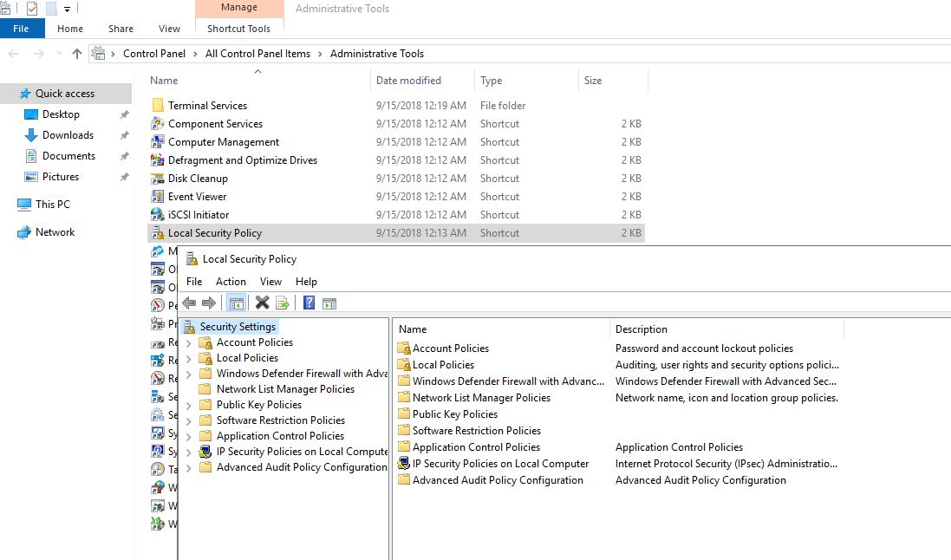Open the Action menu
This screenshot has height=560, width=951.
pyautogui.click(x=231, y=281)
